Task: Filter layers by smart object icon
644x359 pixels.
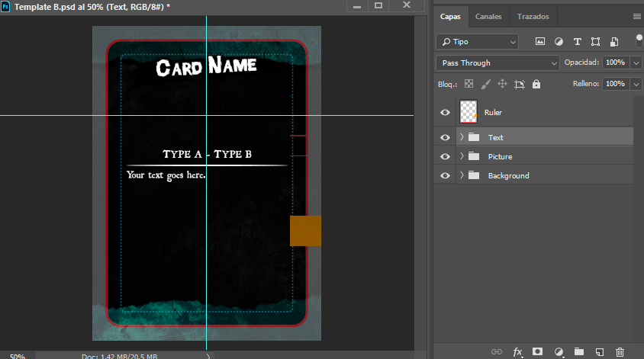Action: click(x=614, y=41)
